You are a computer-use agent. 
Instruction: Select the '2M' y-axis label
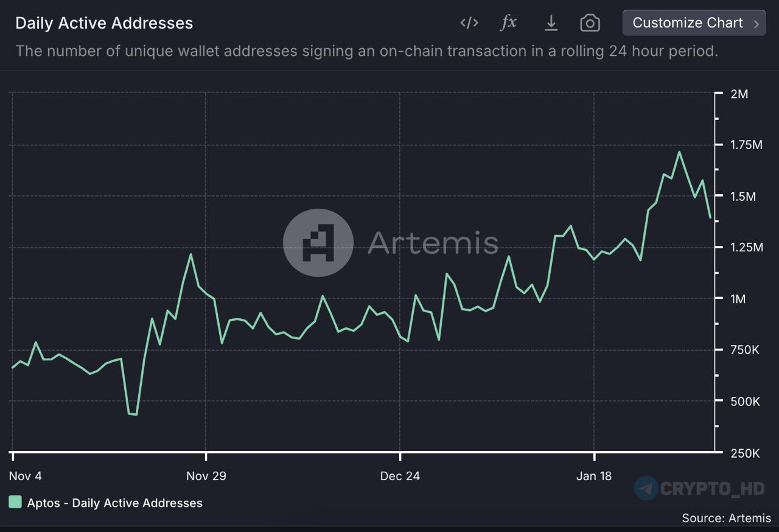pyautogui.click(x=739, y=94)
